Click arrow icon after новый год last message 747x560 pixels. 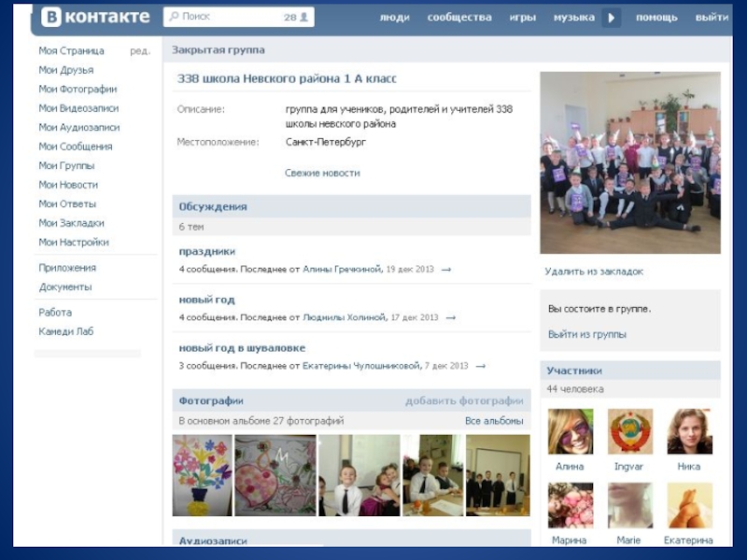point(450,318)
